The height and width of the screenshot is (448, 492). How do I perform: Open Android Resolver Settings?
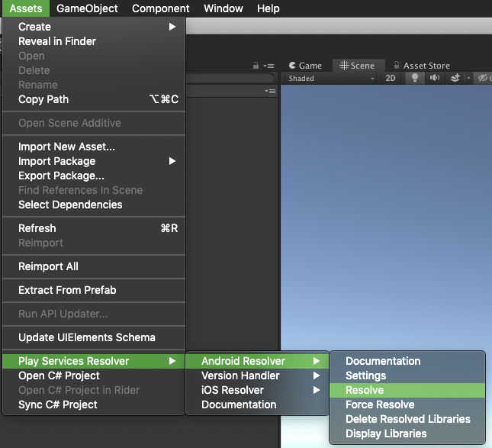click(x=407, y=375)
